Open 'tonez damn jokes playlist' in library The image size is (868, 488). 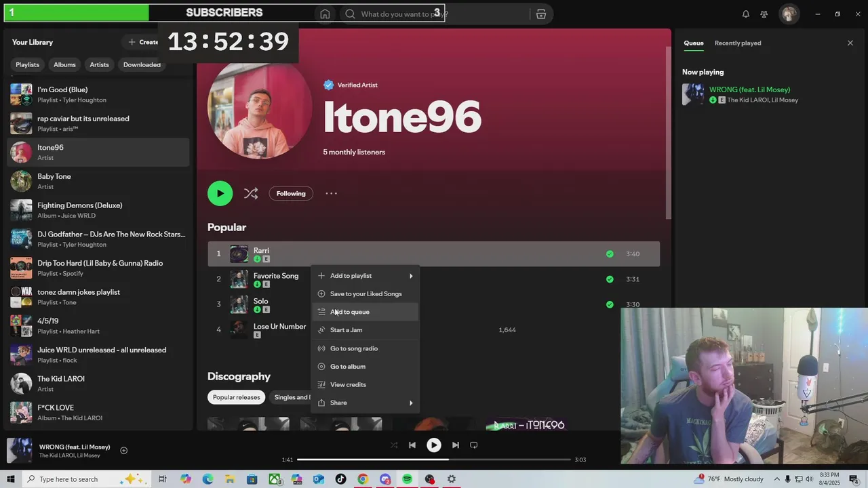click(x=98, y=297)
